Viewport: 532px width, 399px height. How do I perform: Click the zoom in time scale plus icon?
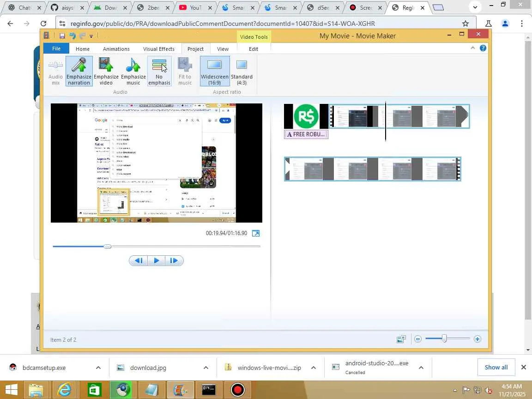pyautogui.click(x=478, y=339)
